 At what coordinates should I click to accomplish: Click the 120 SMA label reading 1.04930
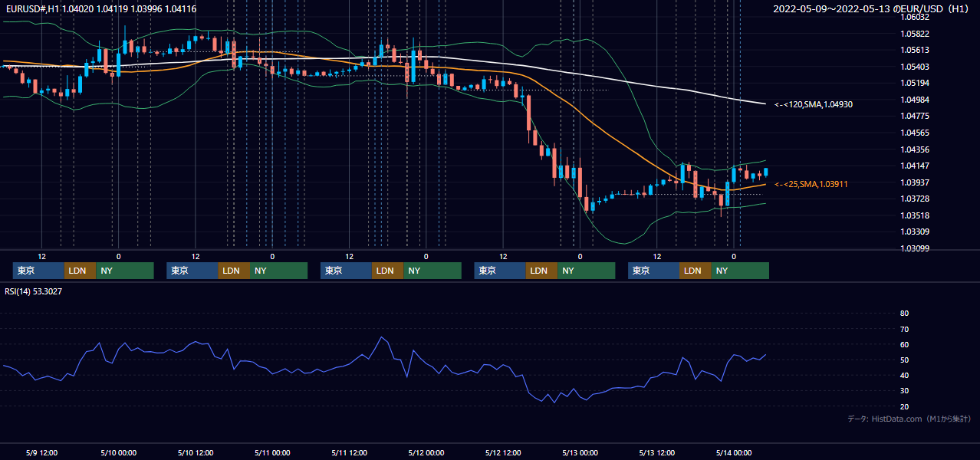[814, 103]
